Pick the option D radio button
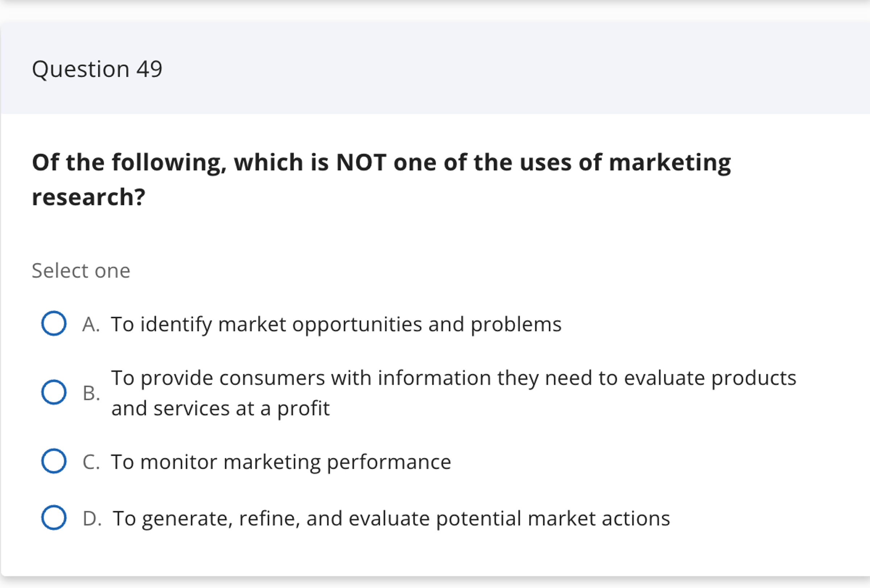The image size is (870, 588). tap(54, 518)
